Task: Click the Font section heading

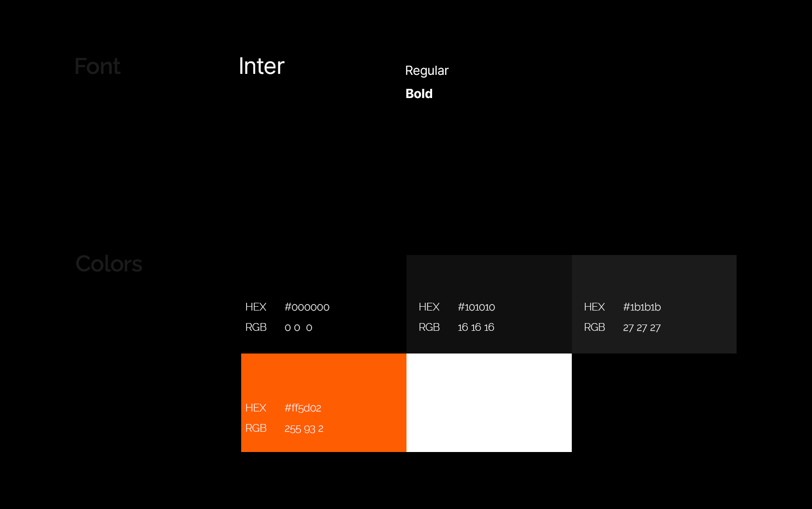Action: tap(97, 66)
